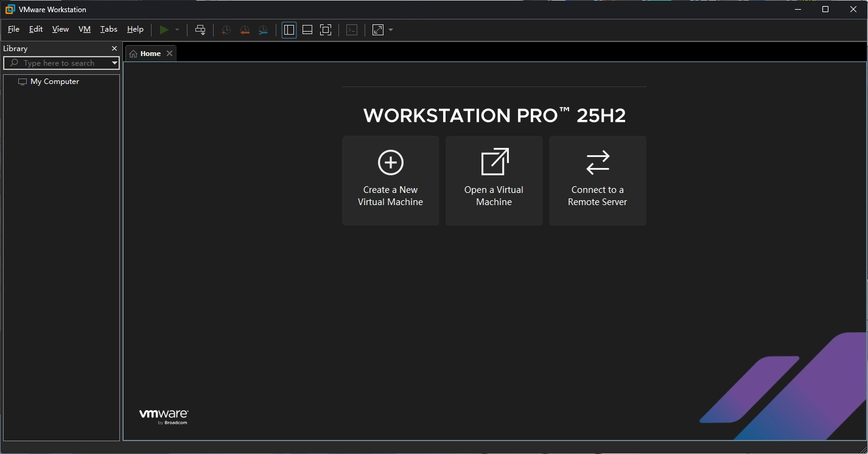Open the Snapshot Manager wrench-clock icon

tap(263, 30)
